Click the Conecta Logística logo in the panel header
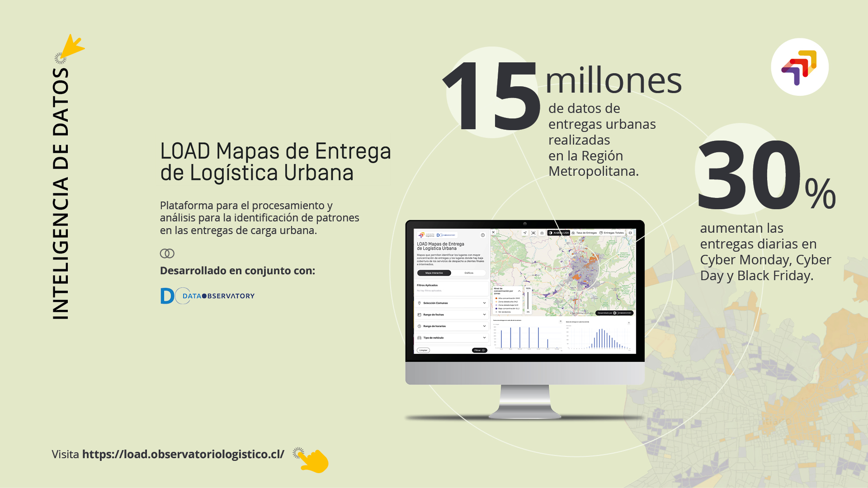 tap(426, 235)
